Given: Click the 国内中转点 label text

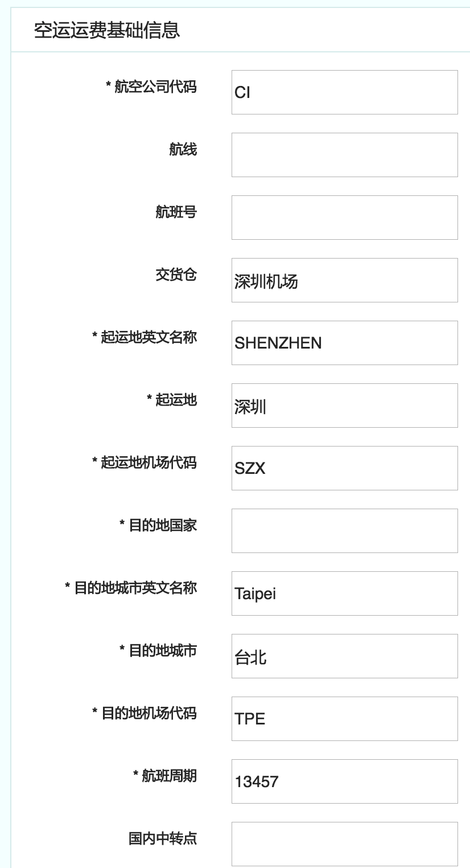Looking at the screenshot, I should (x=162, y=838).
